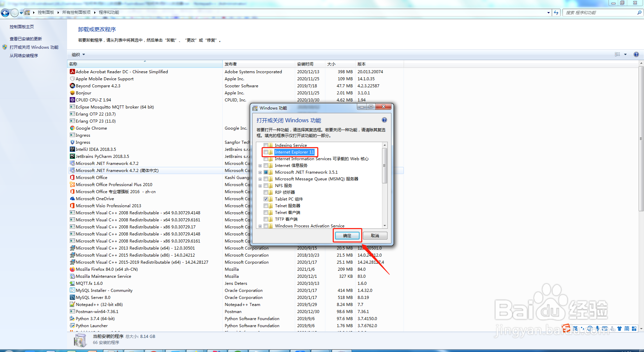The width and height of the screenshot is (644, 352).
Task: Select the JetBrains PyCharm 2018.3.5 icon
Action: (72, 156)
